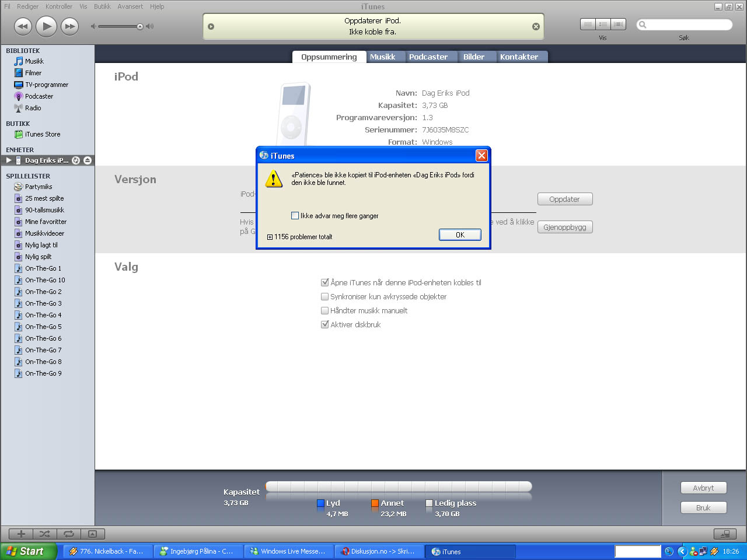This screenshot has height=560, width=747.
Task: Open the Kontroller menu
Action: (59, 6)
